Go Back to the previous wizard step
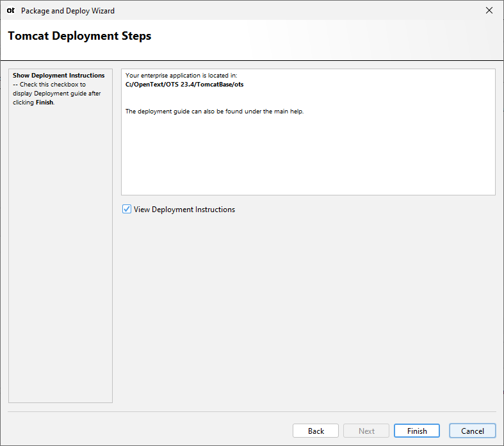 (316, 431)
